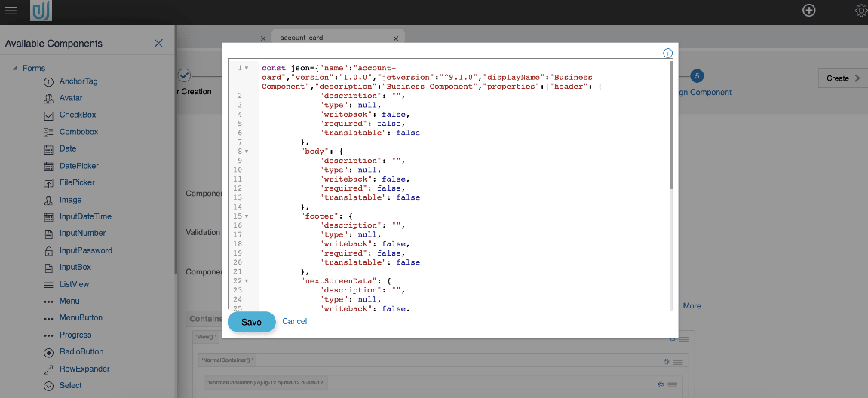
Task: Click the Create button
Action: click(843, 78)
